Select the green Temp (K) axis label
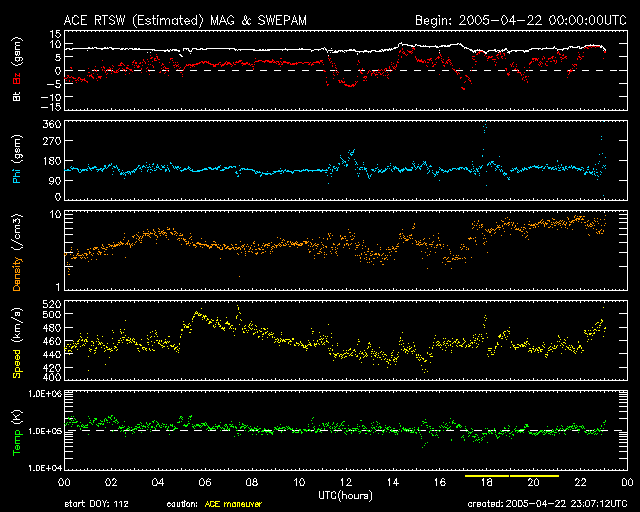 [15, 430]
